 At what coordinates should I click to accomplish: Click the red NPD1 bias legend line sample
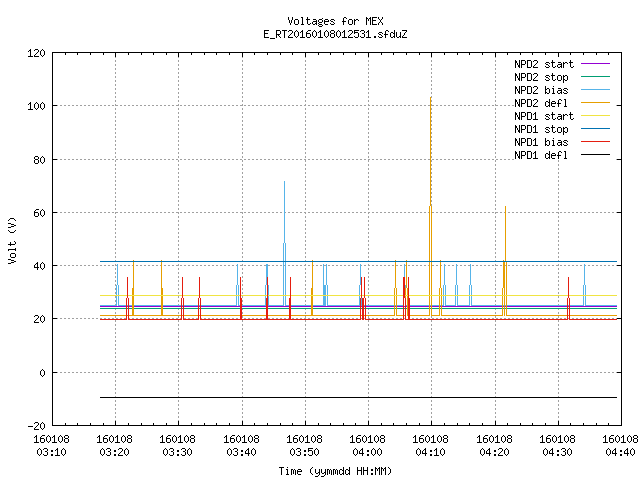[595, 142]
